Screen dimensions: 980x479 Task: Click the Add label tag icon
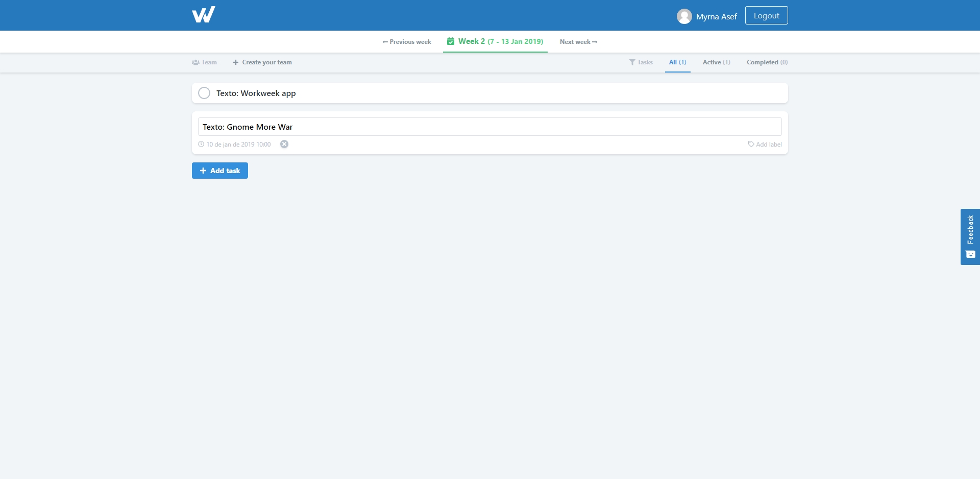[x=751, y=145]
